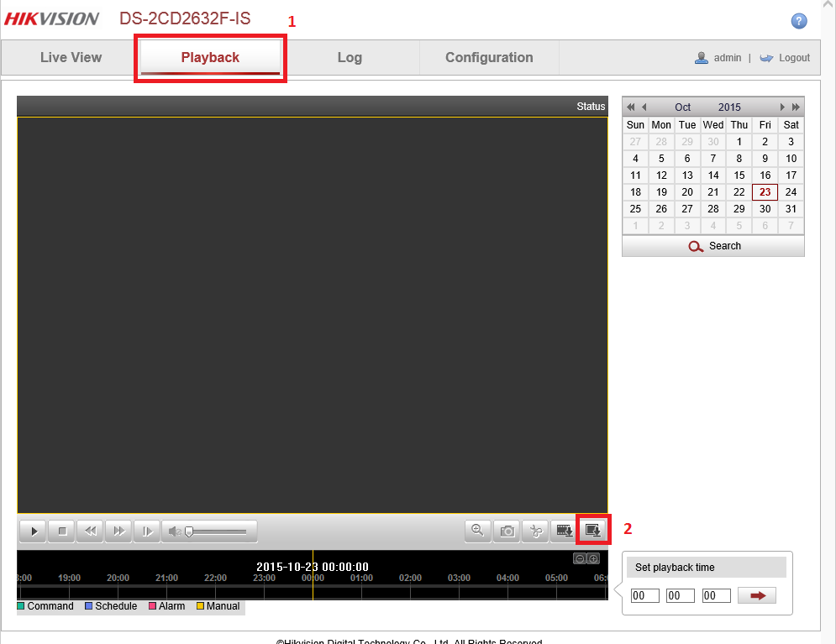Log out using the Logout link
Screen dimensions: 836x644
pos(793,58)
